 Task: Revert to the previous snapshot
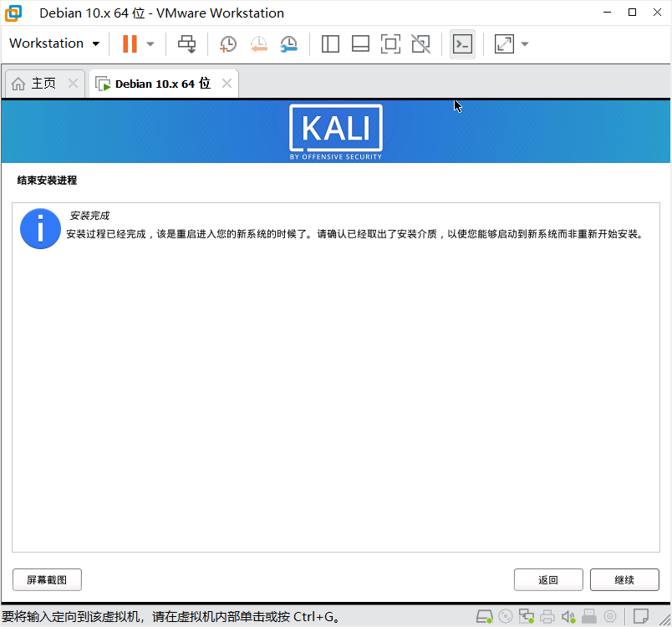pyautogui.click(x=259, y=43)
